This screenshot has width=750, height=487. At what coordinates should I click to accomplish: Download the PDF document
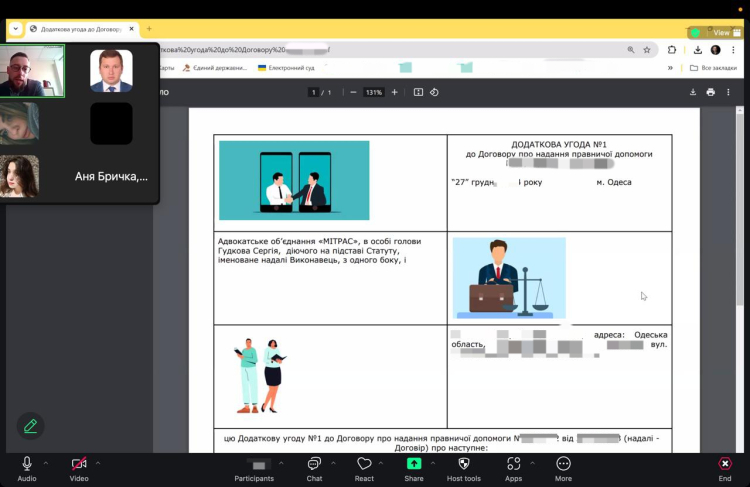coord(693,92)
